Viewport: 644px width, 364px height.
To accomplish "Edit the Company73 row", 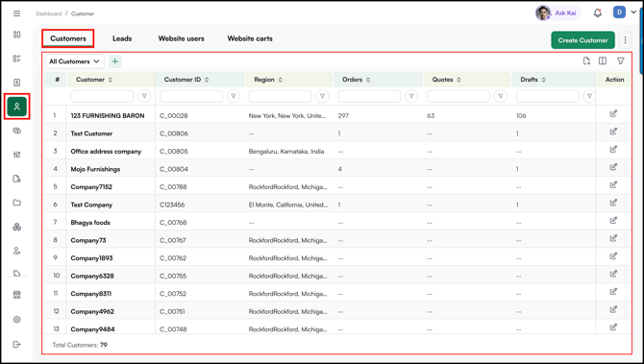I will (x=613, y=238).
